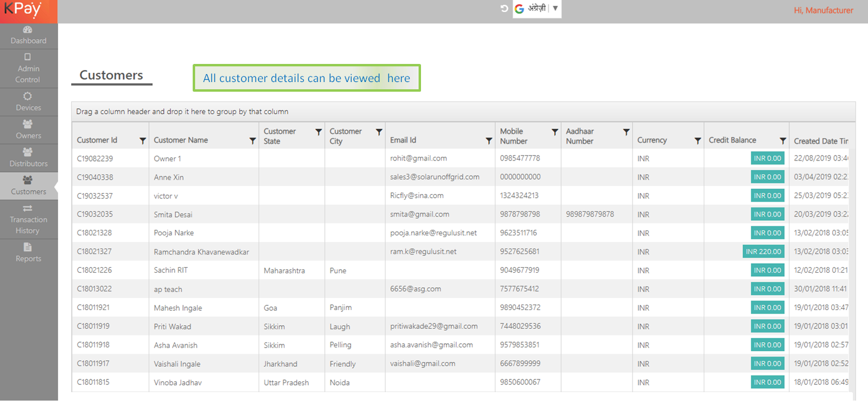This screenshot has height=403, width=868.
Task: Expand the Google translate language dropdown
Action: tap(555, 8)
